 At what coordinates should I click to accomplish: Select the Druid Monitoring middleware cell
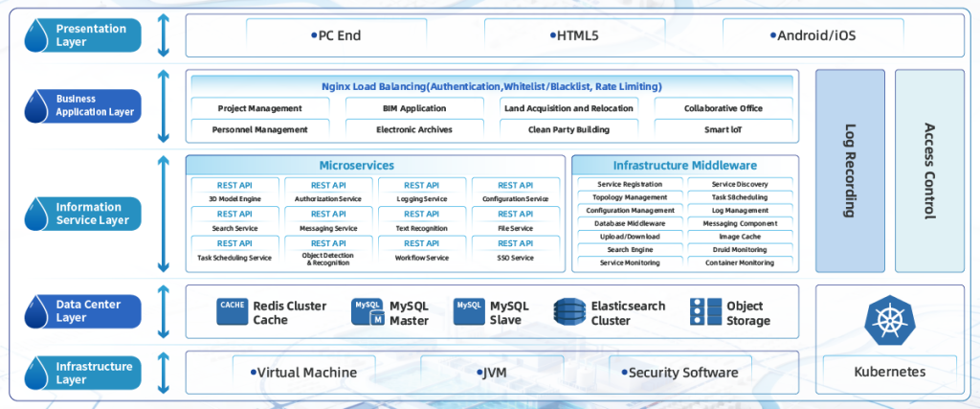[x=740, y=249]
